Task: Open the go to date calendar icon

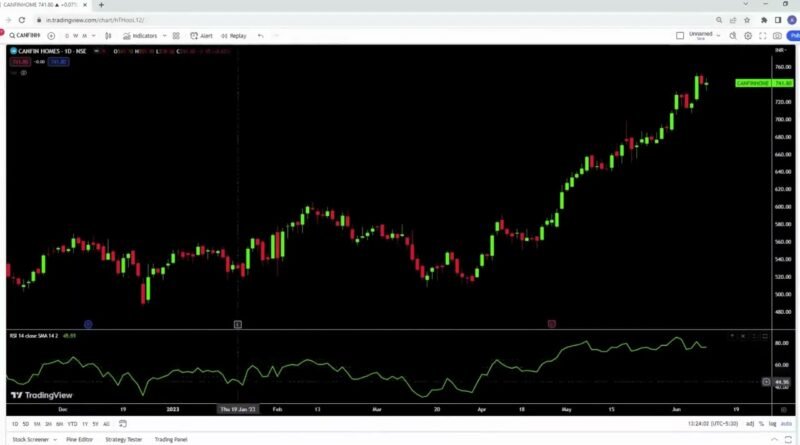Action: tap(122, 424)
